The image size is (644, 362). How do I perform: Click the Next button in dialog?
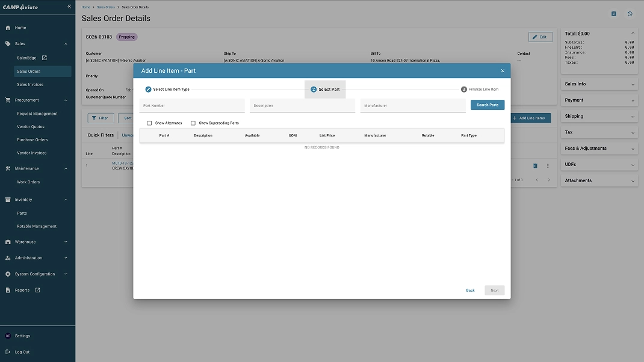point(495,290)
